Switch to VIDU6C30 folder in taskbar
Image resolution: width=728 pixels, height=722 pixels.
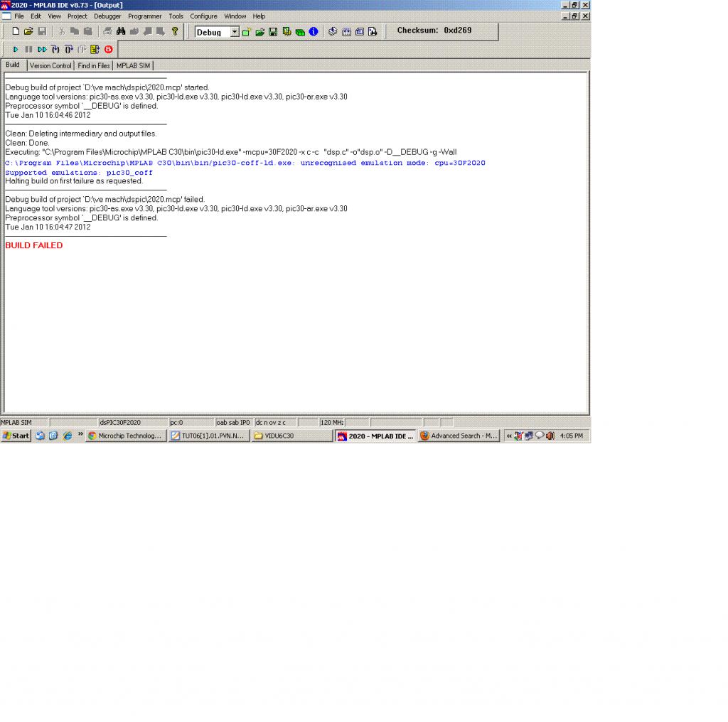[291, 436]
